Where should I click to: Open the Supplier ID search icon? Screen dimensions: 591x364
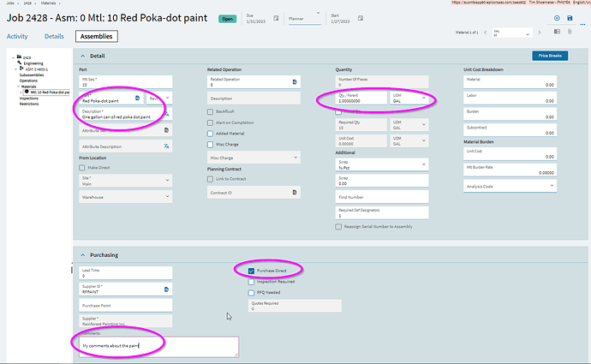tap(166, 289)
